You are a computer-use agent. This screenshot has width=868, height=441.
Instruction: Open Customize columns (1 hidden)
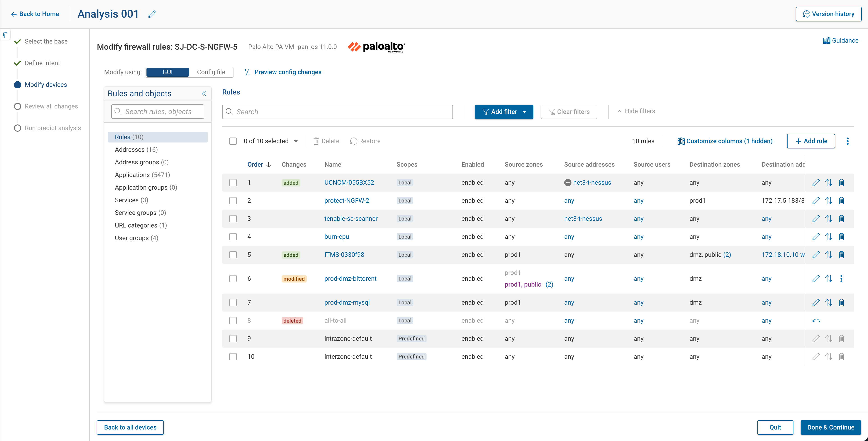(725, 141)
